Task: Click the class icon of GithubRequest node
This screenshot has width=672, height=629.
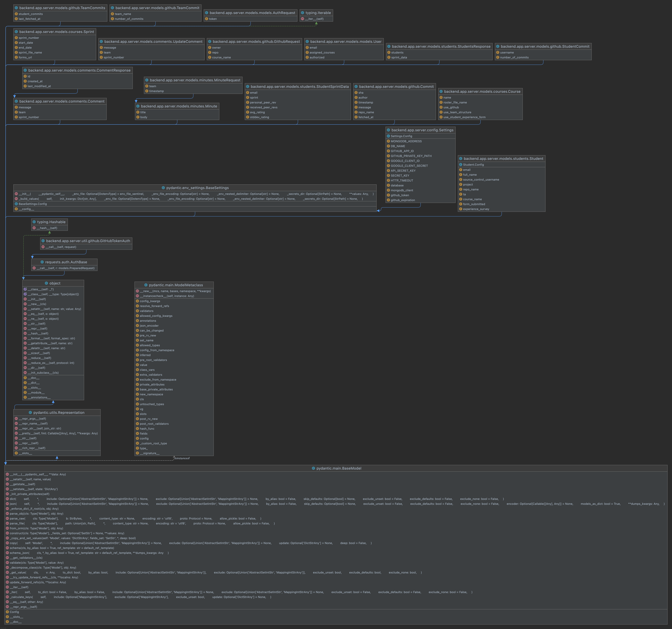Action: coord(210,42)
